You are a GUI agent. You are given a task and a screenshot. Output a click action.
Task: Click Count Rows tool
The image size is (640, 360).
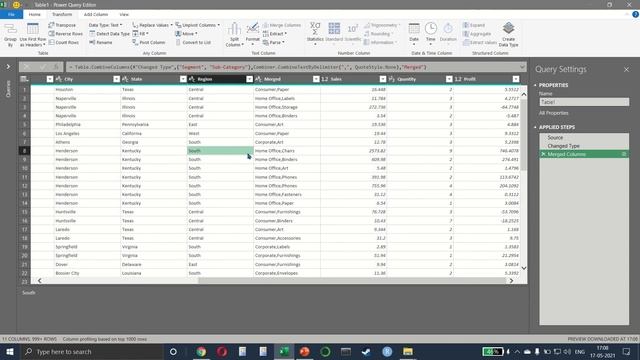coord(63,42)
